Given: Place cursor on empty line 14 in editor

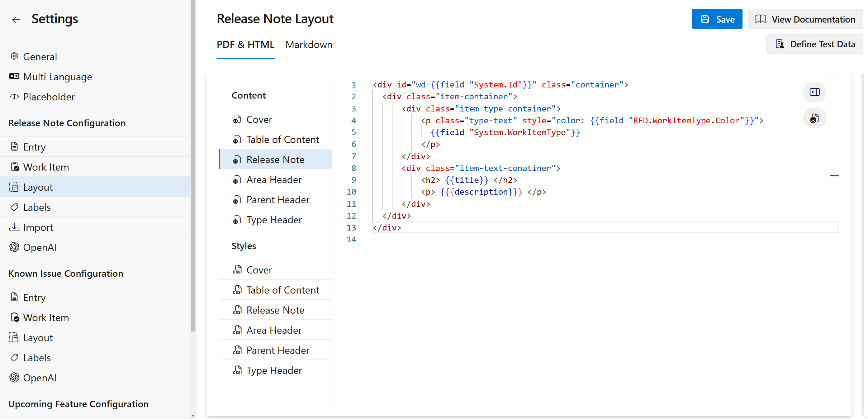Looking at the screenshot, I should [430, 239].
